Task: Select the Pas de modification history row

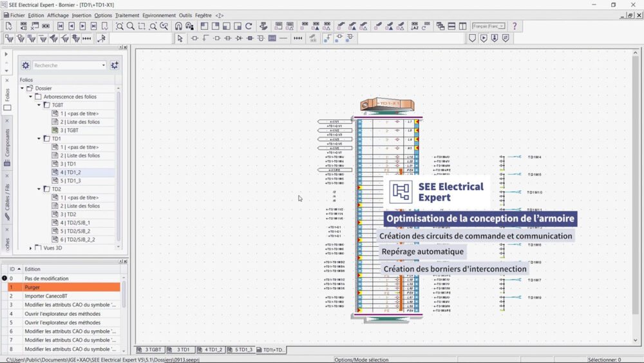Action: pos(64,279)
